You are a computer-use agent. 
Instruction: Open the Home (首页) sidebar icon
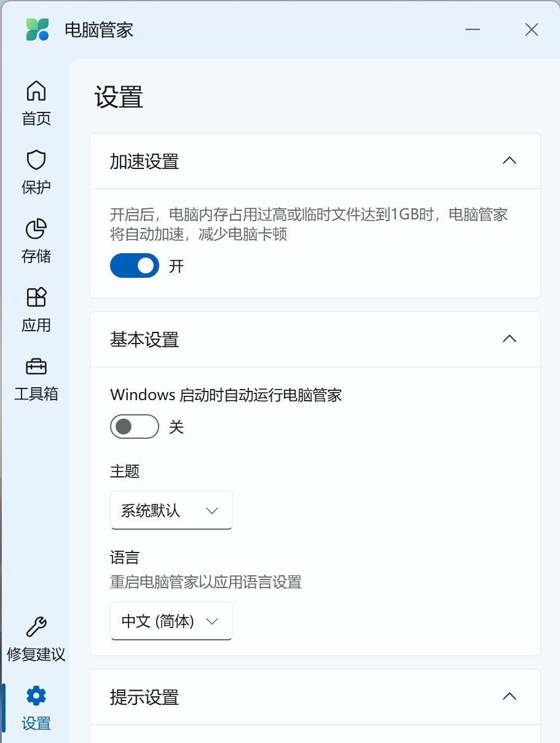click(x=36, y=91)
